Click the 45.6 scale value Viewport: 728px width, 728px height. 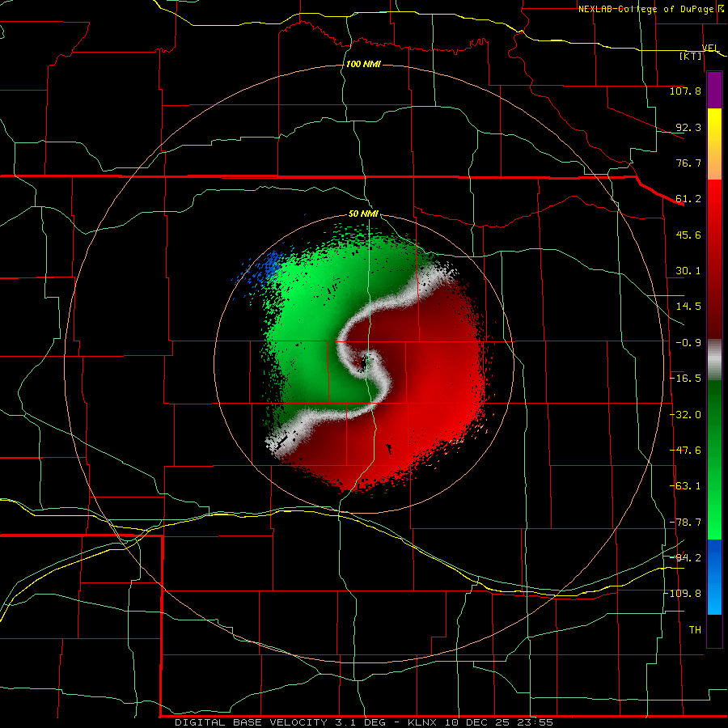tap(688, 235)
